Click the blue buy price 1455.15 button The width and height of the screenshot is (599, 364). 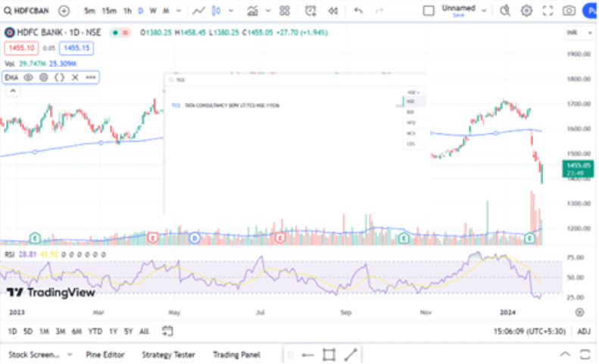(76, 48)
